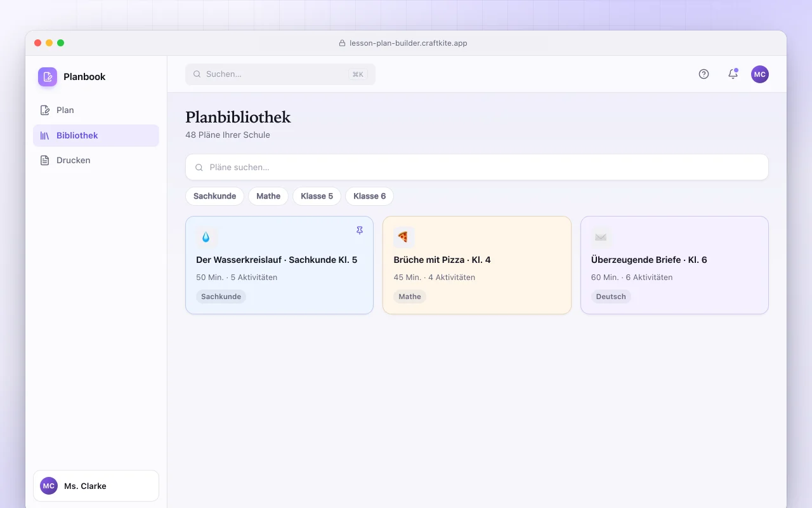Open Drucken in the sidebar
This screenshot has height=508, width=812.
pyautogui.click(x=96, y=160)
